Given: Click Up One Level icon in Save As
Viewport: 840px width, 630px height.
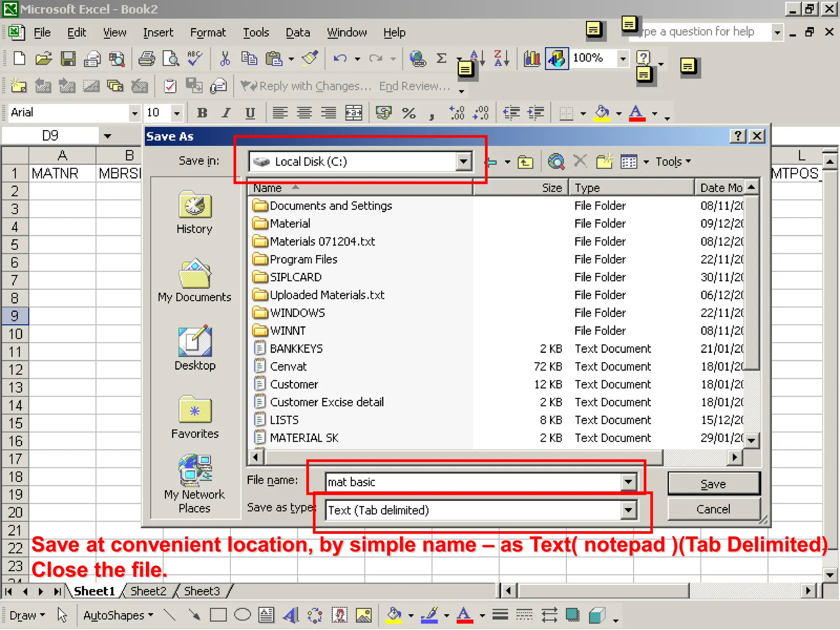Looking at the screenshot, I should pyautogui.click(x=525, y=162).
